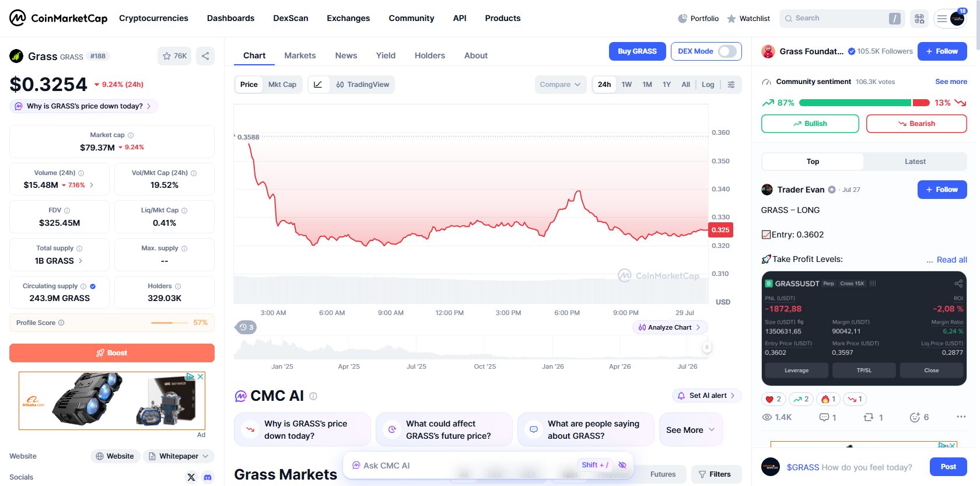Image resolution: width=980 pixels, height=486 pixels.
Task: Click the community sentiment bar
Action: tap(864, 103)
